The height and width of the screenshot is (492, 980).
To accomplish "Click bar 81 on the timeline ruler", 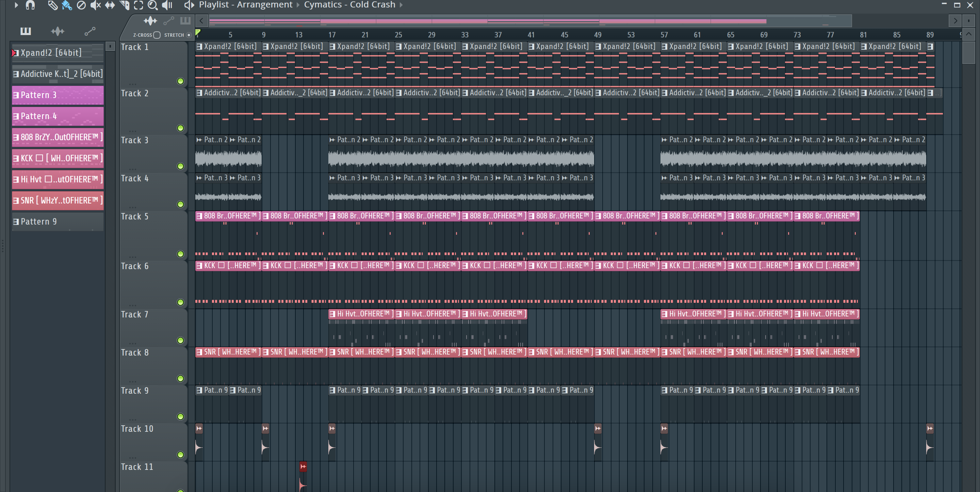I will coord(863,35).
